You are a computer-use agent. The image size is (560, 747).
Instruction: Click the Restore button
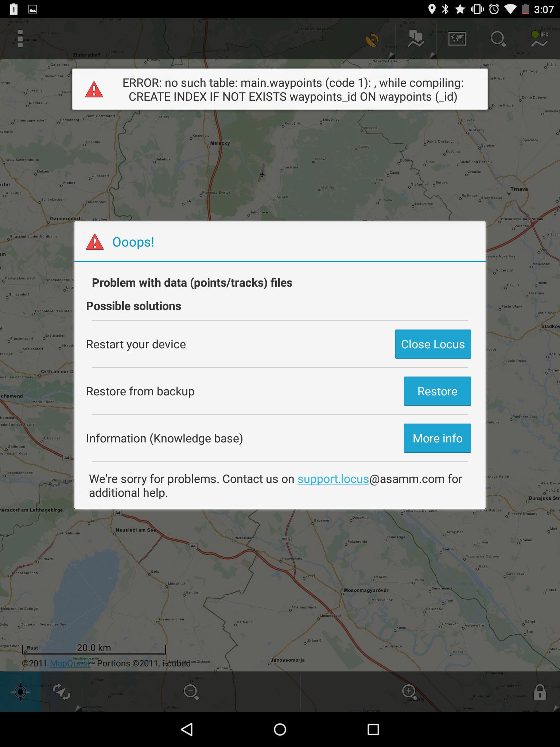(x=437, y=391)
